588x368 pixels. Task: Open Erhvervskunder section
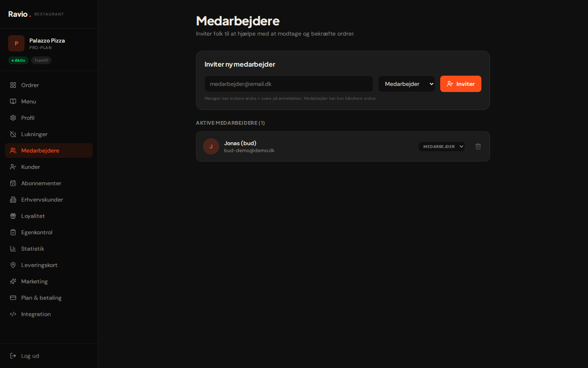tap(49, 200)
